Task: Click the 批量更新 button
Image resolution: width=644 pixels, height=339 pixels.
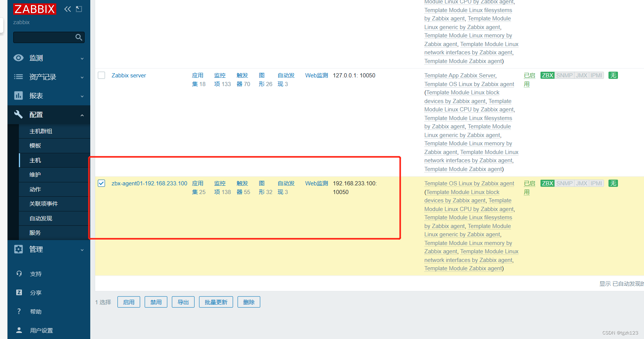Action: tap(216, 302)
